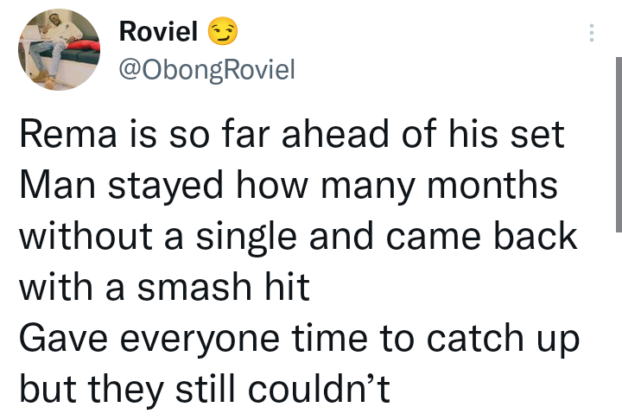
Task: Click the word "Gave" starting the fifth line
Action: click(54, 338)
